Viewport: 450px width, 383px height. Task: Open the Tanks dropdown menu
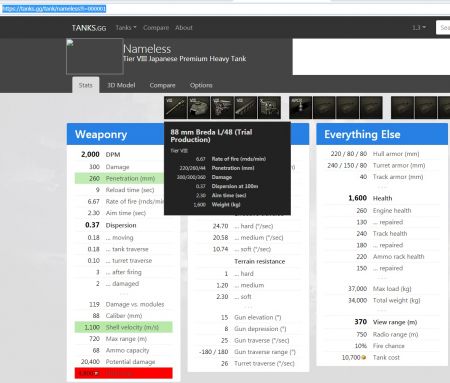click(x=126, y=28)
